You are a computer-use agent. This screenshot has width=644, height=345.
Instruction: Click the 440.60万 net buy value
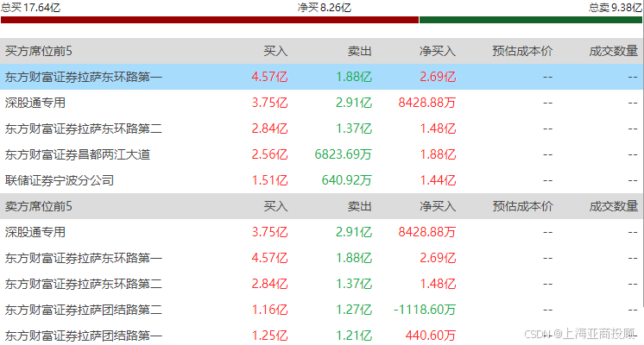(x=431, y=336)
